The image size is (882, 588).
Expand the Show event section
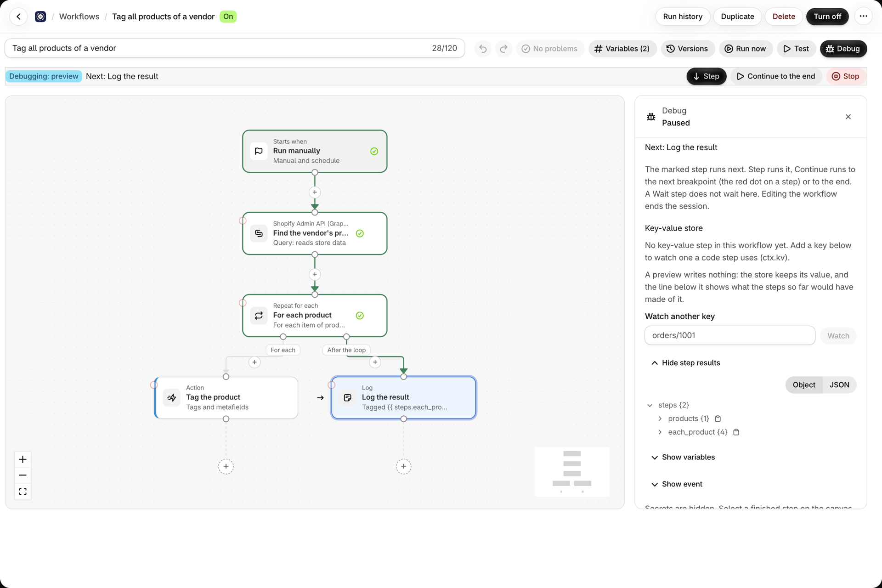click(x=677, y=484)
